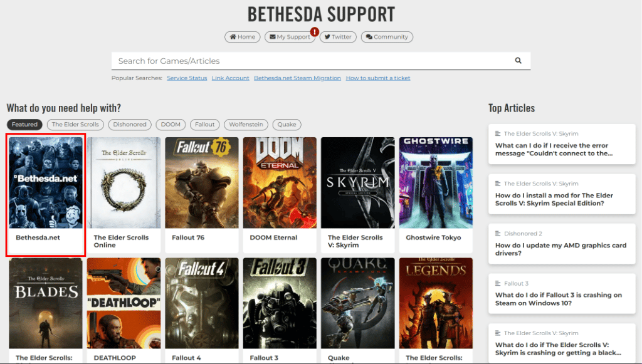Screen dimensions: 642x364
Task: Open the How to submit a ticket link
Action: click(x=378, y=78)
